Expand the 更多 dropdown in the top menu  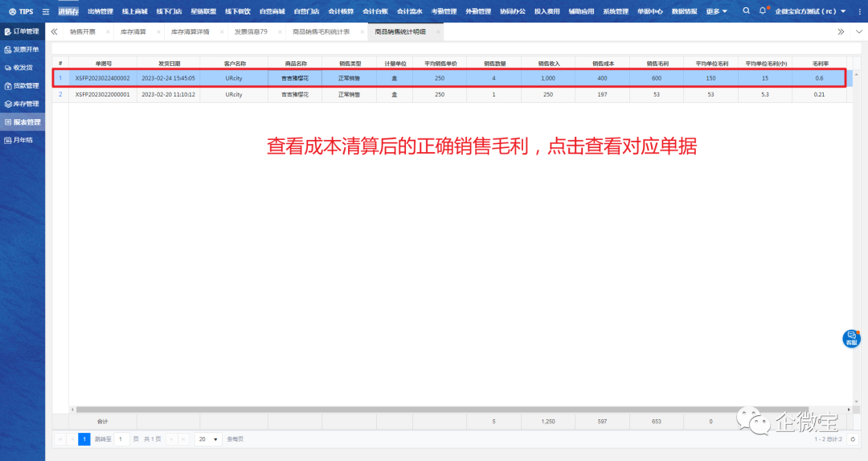716,11
